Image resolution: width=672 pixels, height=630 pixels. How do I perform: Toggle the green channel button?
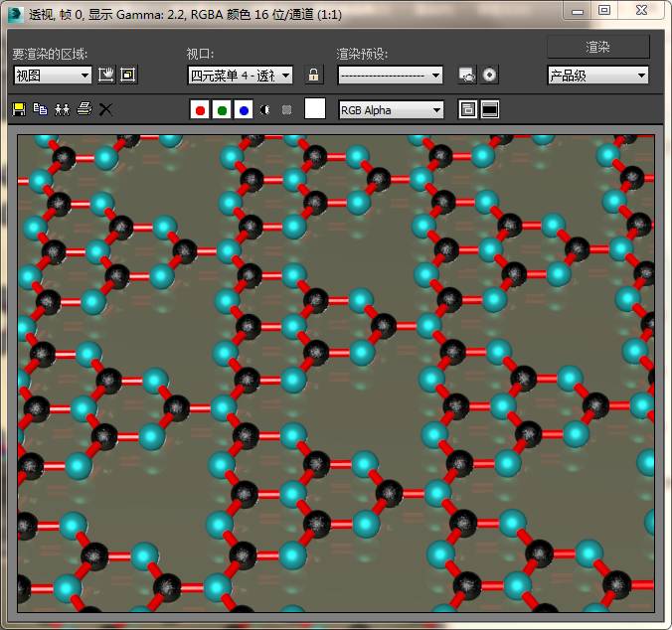(222, 109)
